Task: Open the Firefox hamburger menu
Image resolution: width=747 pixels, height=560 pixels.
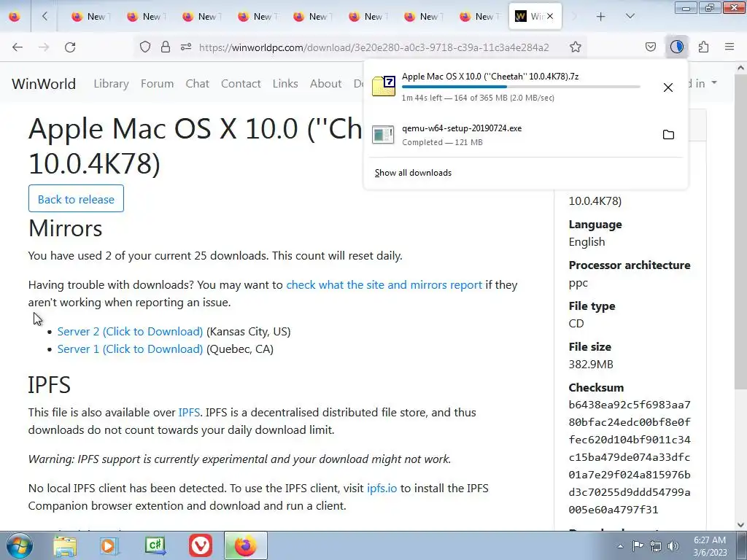Action: 729,47
